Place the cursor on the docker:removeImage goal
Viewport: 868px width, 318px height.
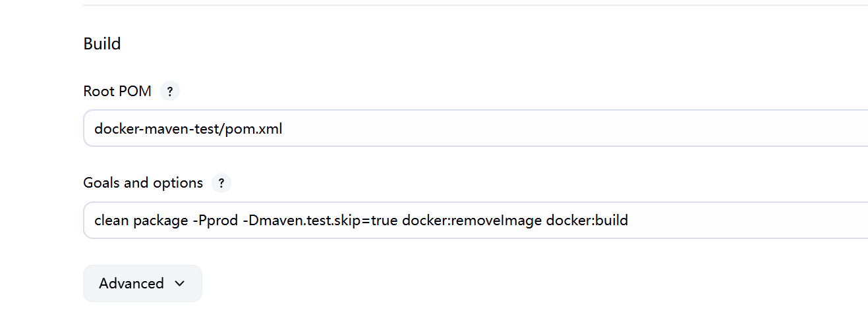coord(472,220)
